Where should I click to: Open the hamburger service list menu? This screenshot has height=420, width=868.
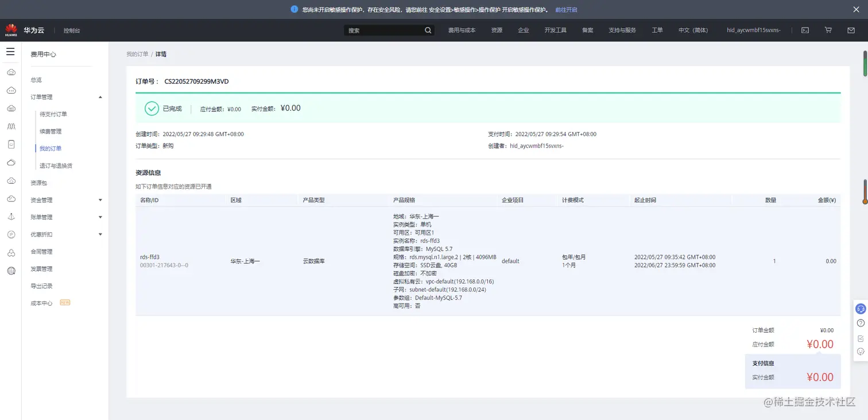click(x=10, y=52)
